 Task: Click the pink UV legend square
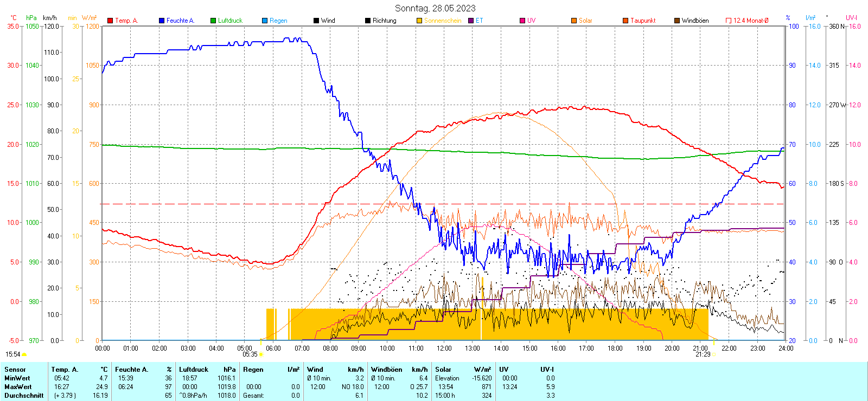pos(522,21)
